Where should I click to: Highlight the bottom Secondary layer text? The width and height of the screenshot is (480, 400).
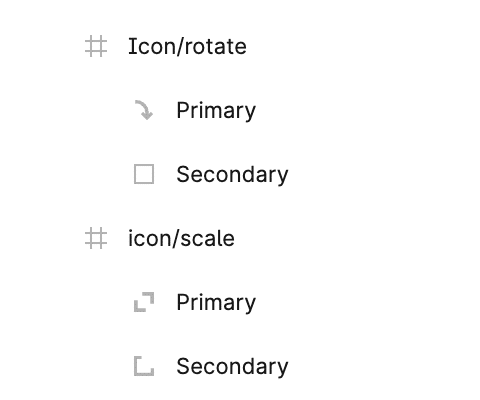(232, 366)
